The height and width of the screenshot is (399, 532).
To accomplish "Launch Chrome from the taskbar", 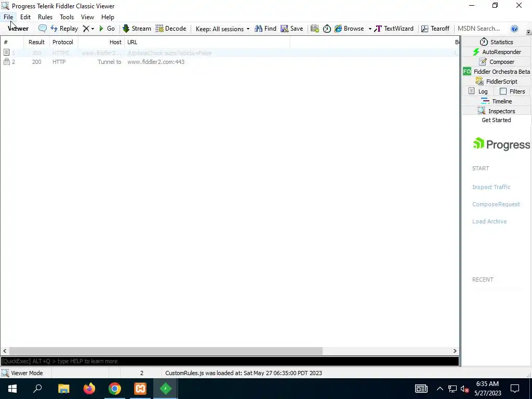I will click(x=115, y=389).
